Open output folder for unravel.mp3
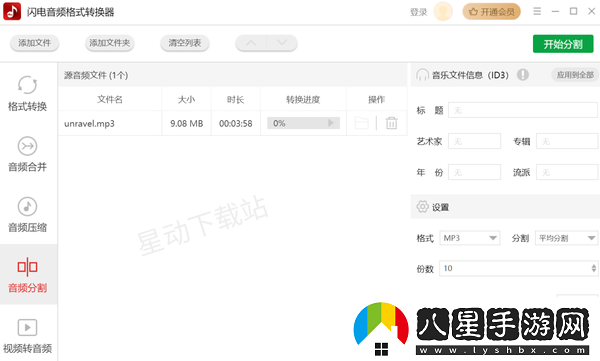The image size is (600, 361). 362,123
